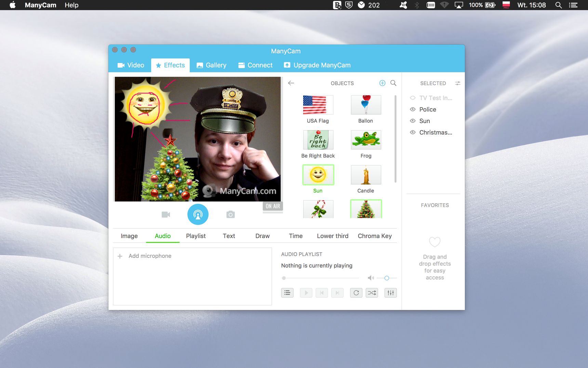Open Upgrade ManyCam tab

[x=317, y=65]
